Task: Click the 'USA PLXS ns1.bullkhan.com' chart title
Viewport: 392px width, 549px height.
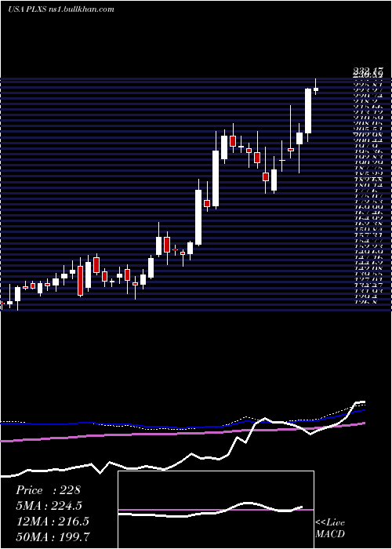Action: tap(61, 9)
